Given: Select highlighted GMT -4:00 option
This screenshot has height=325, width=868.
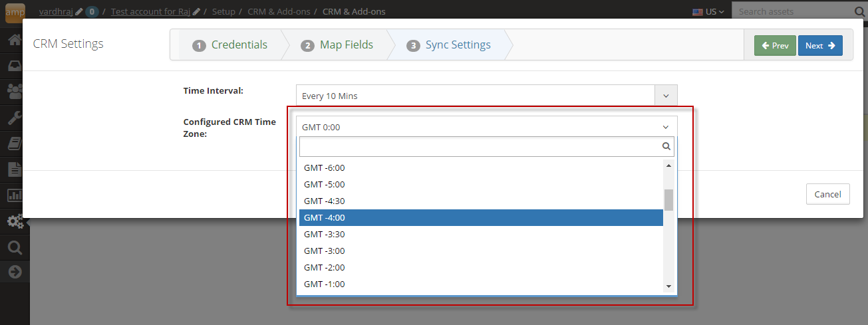Looking at the screenshot, I should [481, 217].
